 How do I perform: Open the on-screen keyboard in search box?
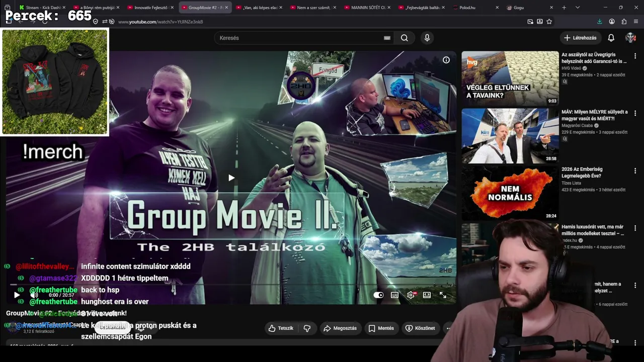coord(387,38)
